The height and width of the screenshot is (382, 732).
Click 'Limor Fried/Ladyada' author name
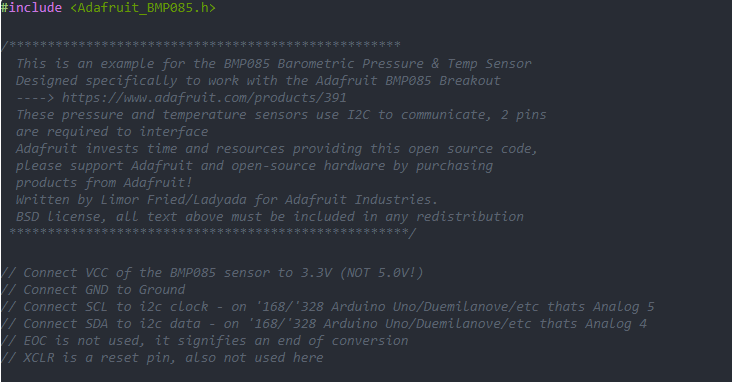[x=174, y=200]
